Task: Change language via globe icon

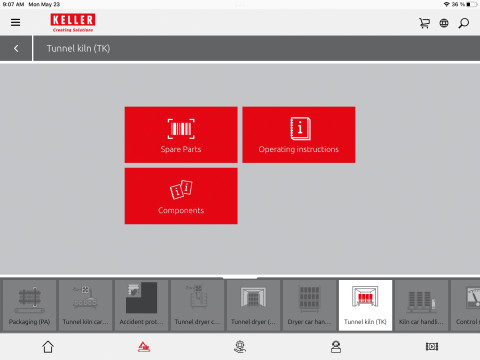Action: pyautogui.click(x=444, y=23)
